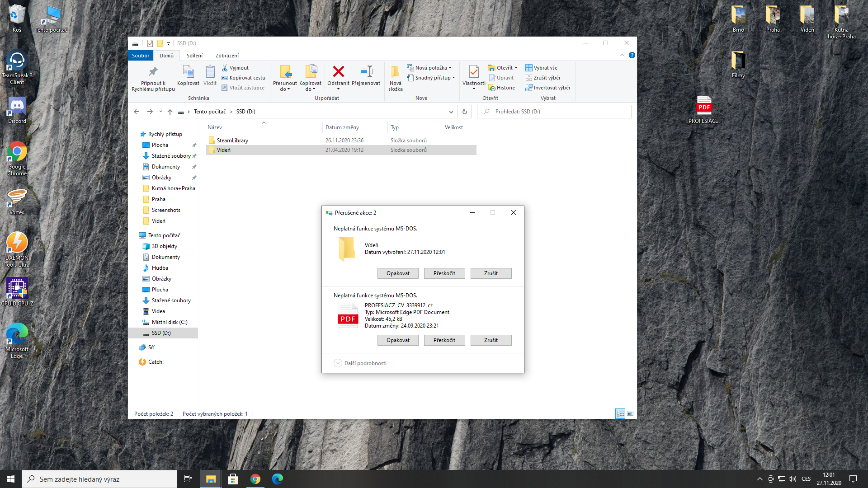
Task: Click the red Delete (Odstranit) icon
Action: (x=338, y=72)
